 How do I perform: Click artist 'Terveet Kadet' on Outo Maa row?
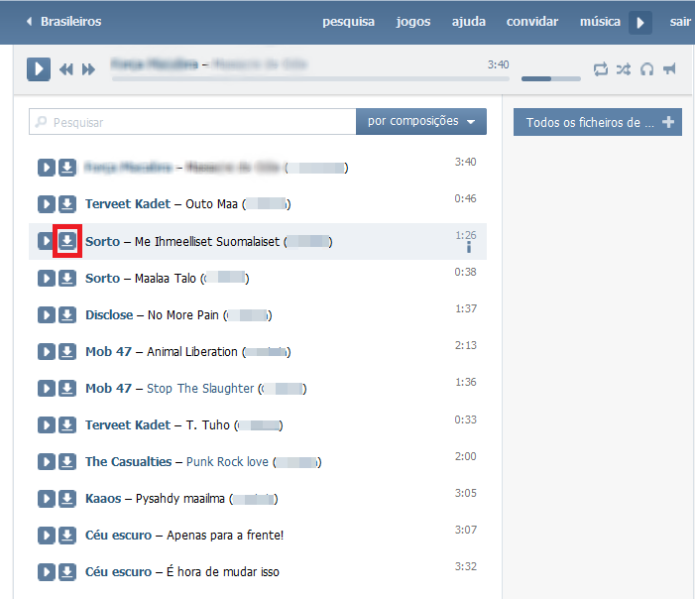pyautogui.click(x=128, y=204)
